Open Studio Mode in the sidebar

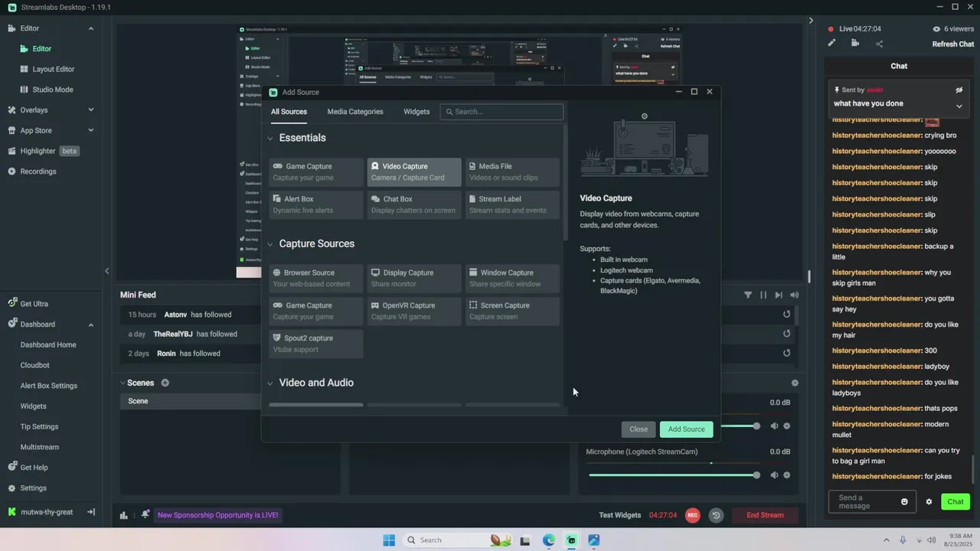53,90
